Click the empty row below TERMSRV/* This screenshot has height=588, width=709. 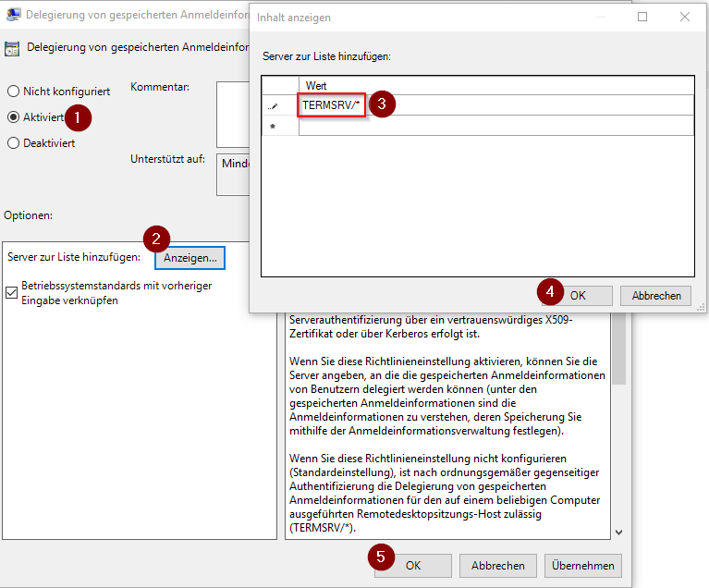(x=495, y=126)
